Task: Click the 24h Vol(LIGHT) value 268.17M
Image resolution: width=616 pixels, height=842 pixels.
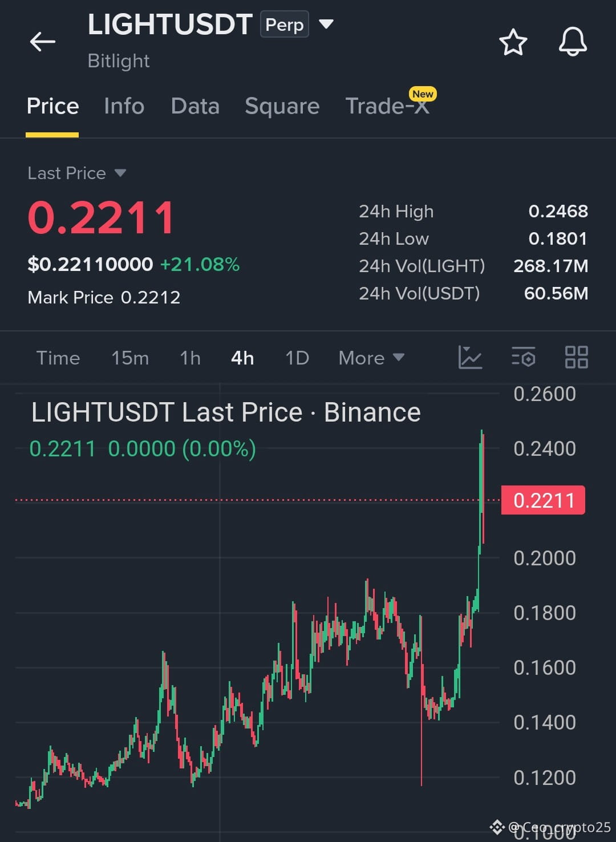Action: 550,266
